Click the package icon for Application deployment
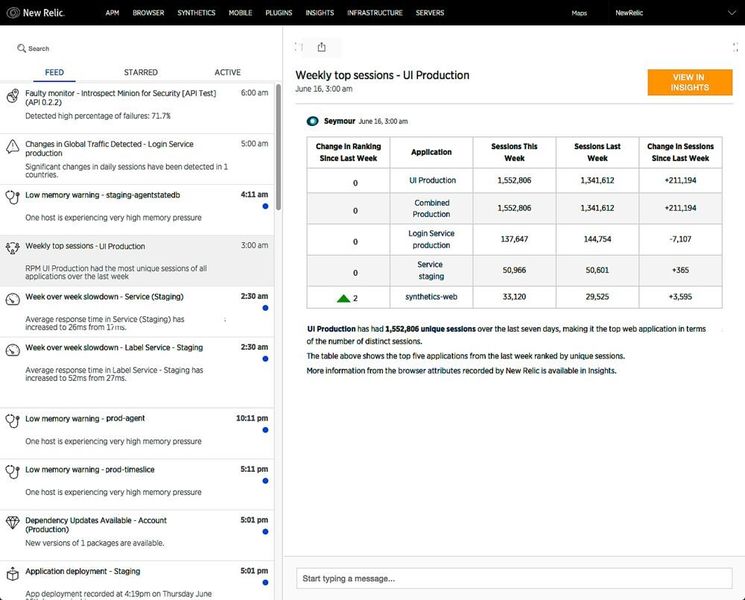 tap(12, 574)
